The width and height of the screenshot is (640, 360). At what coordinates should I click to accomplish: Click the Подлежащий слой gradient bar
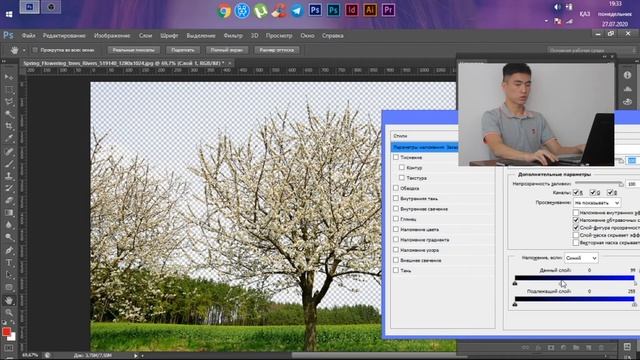tap(574, 299)
